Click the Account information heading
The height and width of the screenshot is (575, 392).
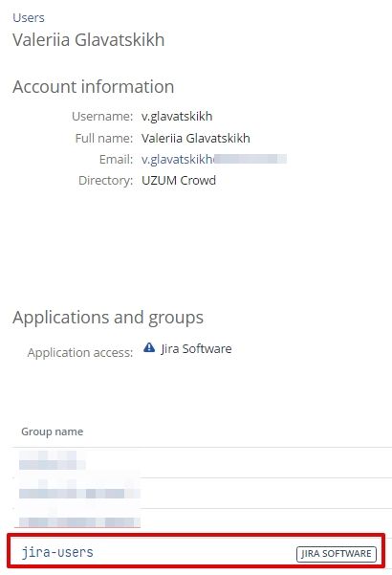point(94,87)
